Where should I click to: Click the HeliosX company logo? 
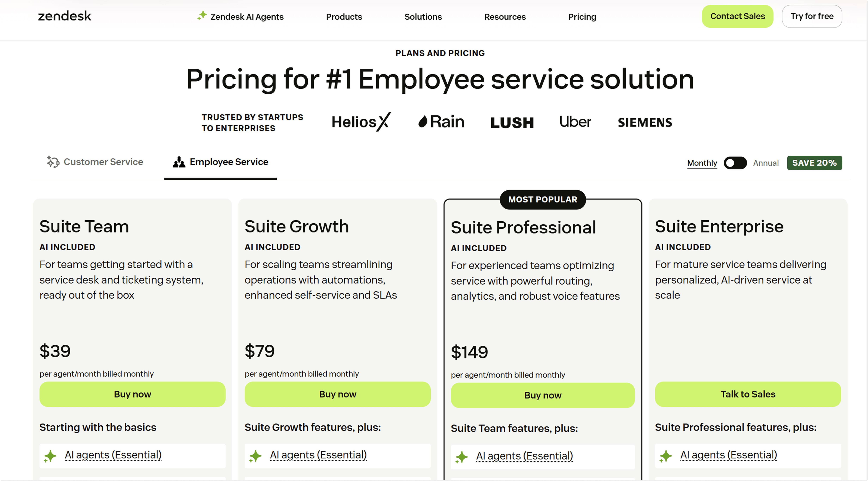click(360, 122)
